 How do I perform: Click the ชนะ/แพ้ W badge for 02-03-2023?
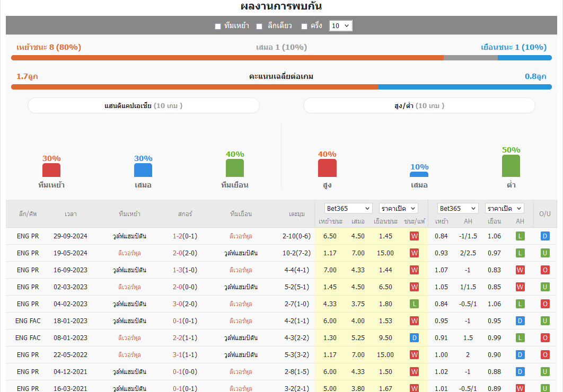[415, 287]
